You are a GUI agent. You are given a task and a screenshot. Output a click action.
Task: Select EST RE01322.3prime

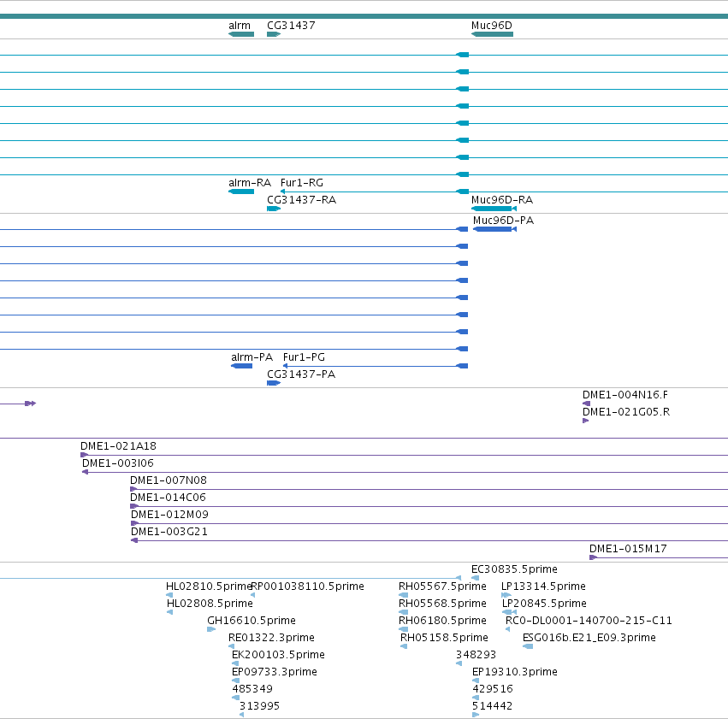click(x=231, y=646)
